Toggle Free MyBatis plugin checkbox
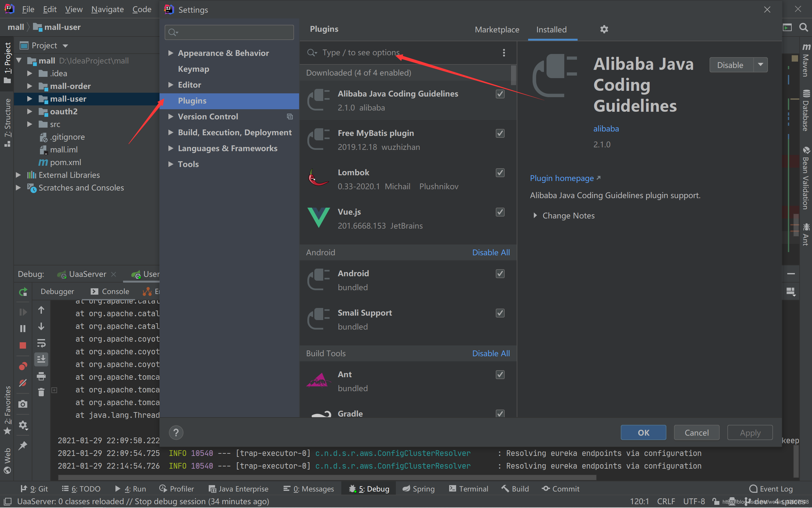This screenshot has height=508, width=812. [500, 133]
